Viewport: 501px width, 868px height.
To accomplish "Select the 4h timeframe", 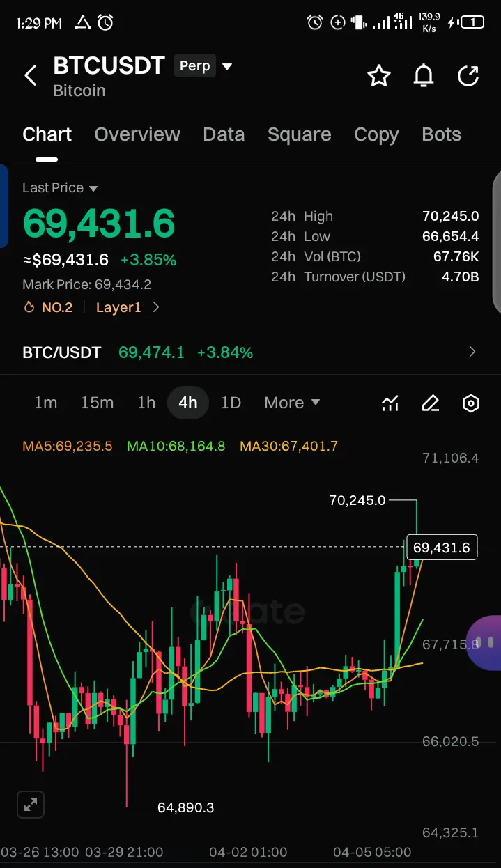I will 188,403.
